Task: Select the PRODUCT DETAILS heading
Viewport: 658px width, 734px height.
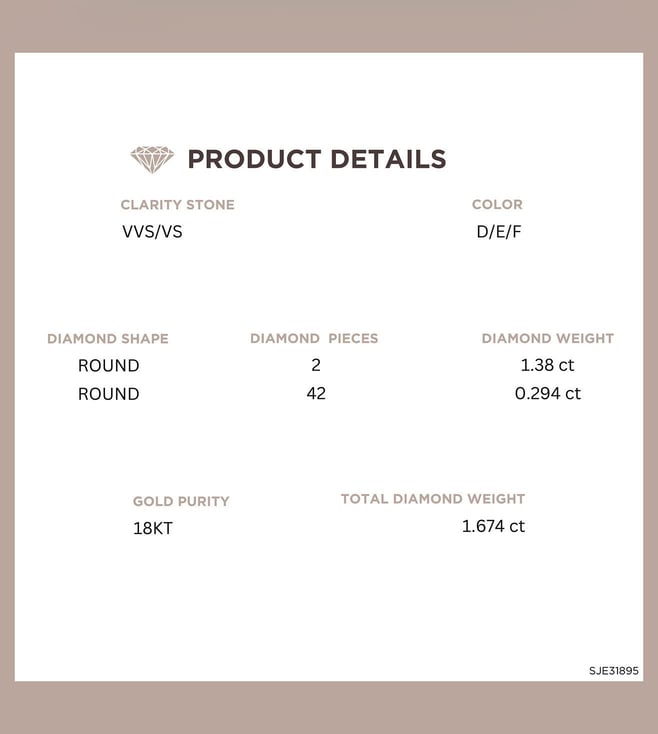Action: [317, 159]
